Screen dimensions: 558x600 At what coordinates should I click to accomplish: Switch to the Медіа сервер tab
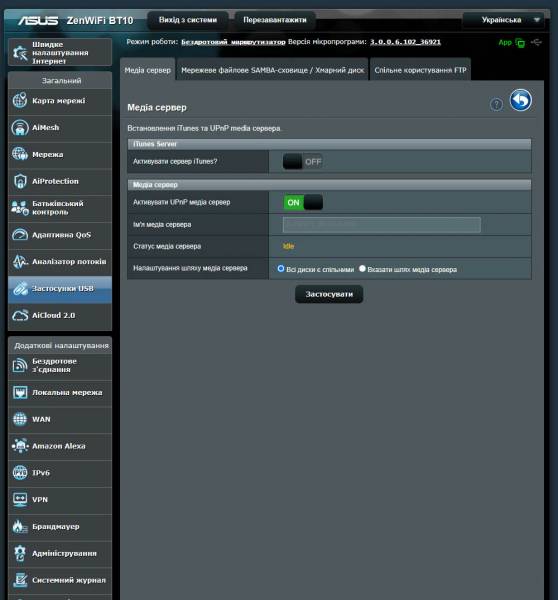[x=148, y=70]
